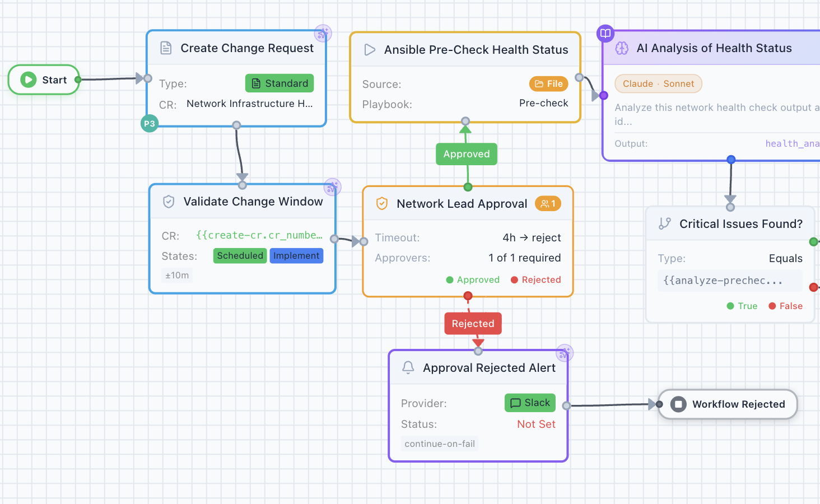The image size is (820, 504).
Task: Select the Critical Issues Found? title
Action: [741, 224]
